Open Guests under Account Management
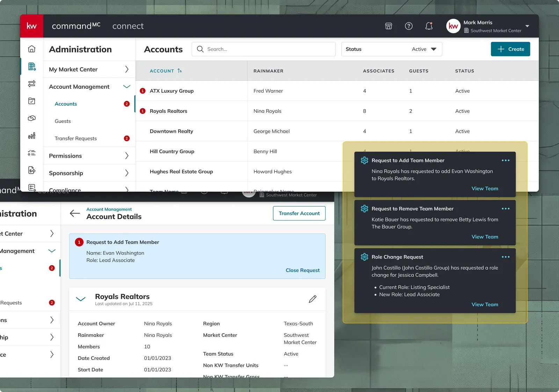 (x=63, y=121)
